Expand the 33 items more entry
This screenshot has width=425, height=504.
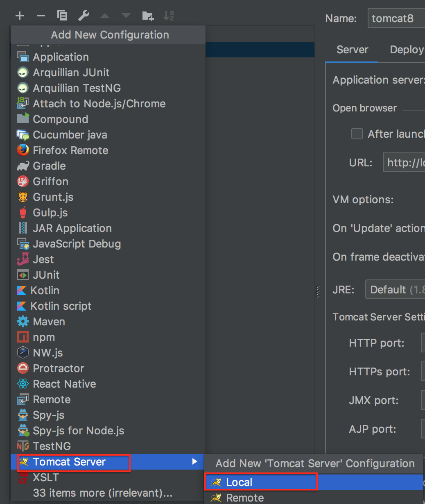[102, 493]
